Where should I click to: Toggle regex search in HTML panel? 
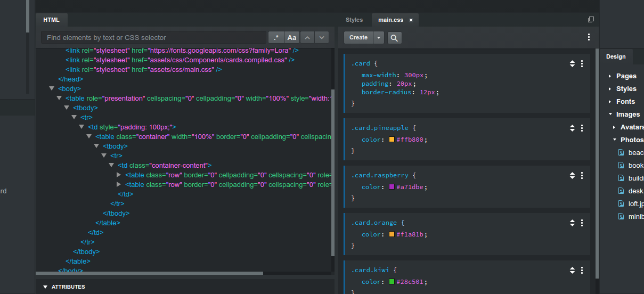click(276, 38)
